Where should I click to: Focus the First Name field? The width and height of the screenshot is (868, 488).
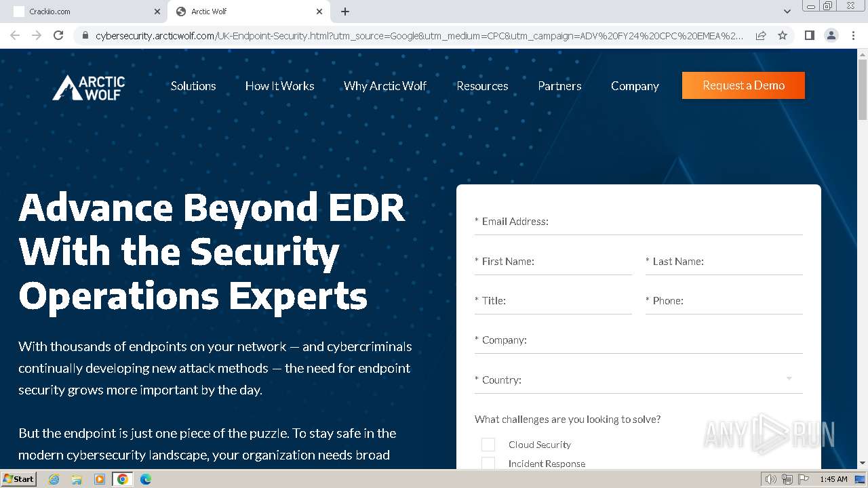(553, 262)
